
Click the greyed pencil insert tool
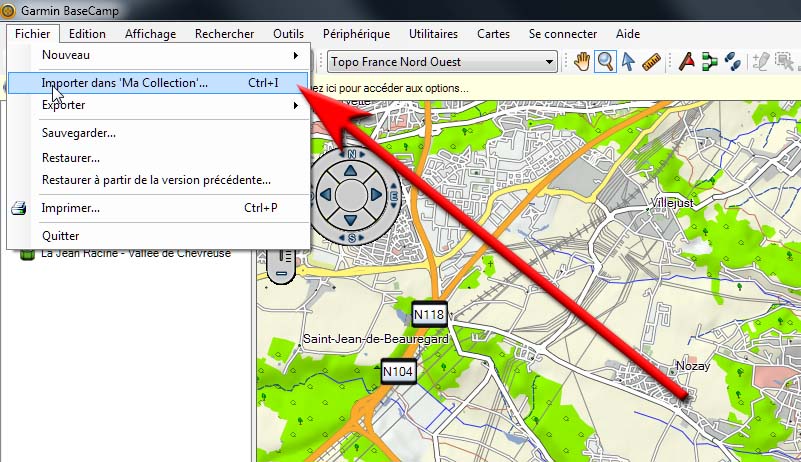coord(761,62)
